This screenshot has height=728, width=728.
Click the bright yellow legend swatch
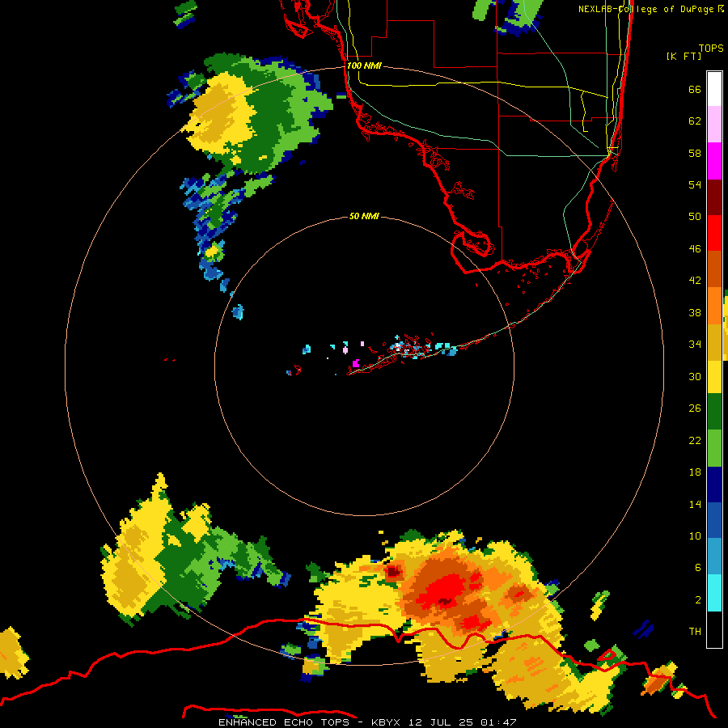click(x=714, y=376)
